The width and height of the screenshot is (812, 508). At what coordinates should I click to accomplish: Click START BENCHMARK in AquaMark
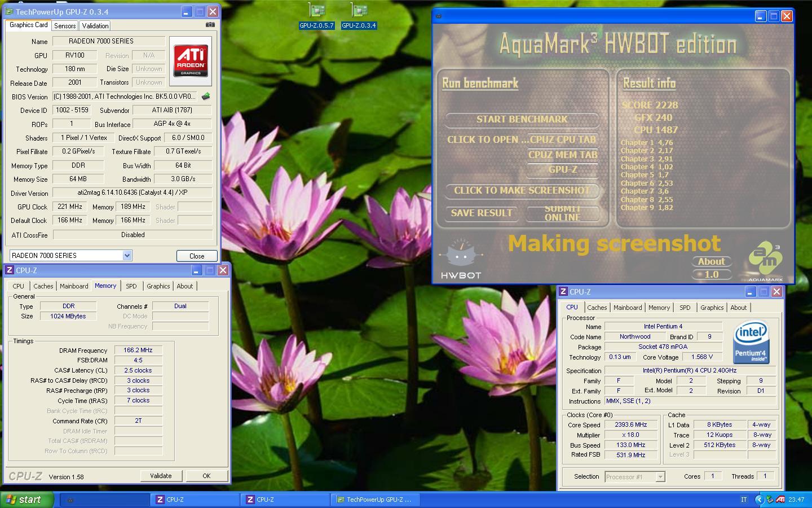click(522, 119)
